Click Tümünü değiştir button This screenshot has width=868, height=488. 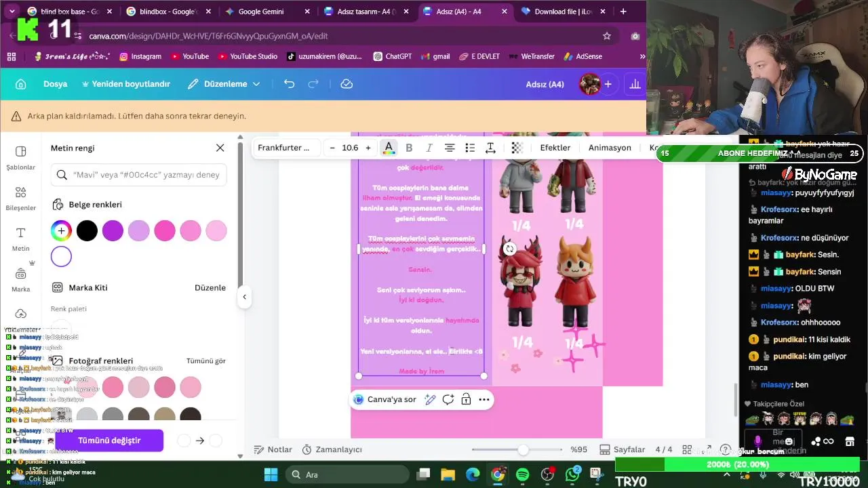tap(109, 441)
